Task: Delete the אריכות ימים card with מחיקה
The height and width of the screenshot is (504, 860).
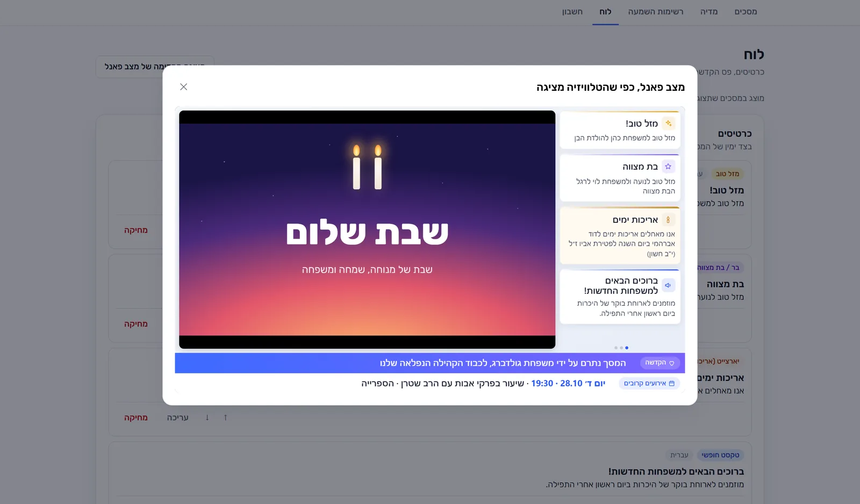Action: 136,417
